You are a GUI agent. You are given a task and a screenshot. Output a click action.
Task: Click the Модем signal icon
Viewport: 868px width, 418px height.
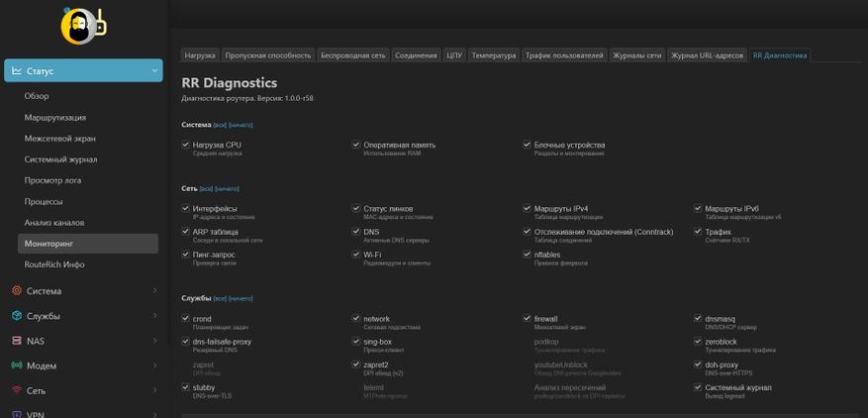coord(17,366)
